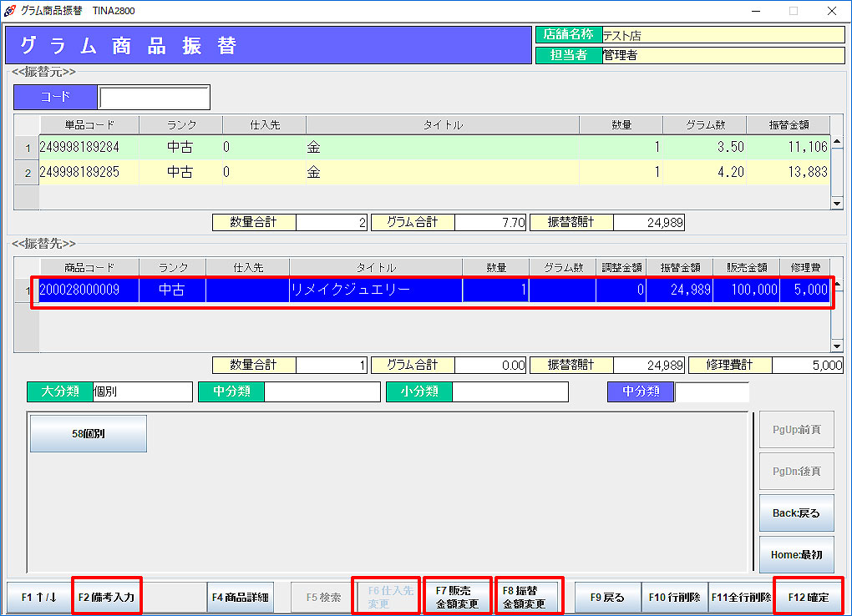Click F7 販売金額変更 button

click(x=457, y=598)
